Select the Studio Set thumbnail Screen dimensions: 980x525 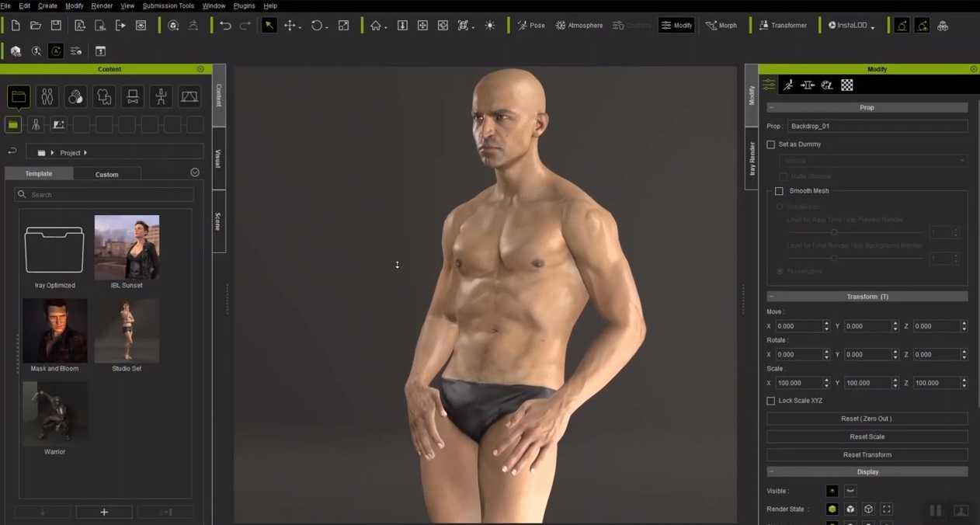pos(127,331)
